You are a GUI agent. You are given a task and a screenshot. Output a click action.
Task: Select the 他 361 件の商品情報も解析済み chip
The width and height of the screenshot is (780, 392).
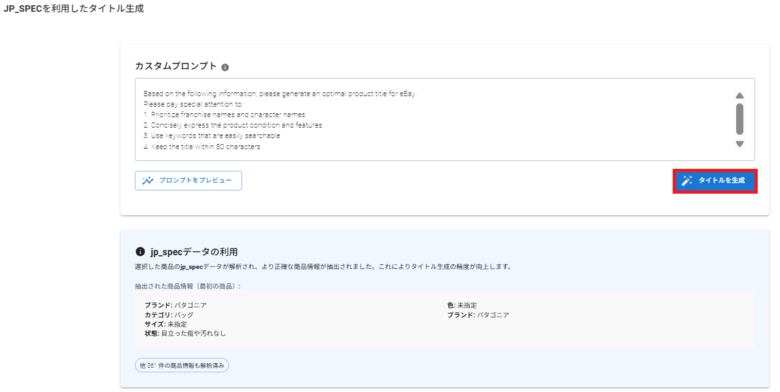coord(182,365)
